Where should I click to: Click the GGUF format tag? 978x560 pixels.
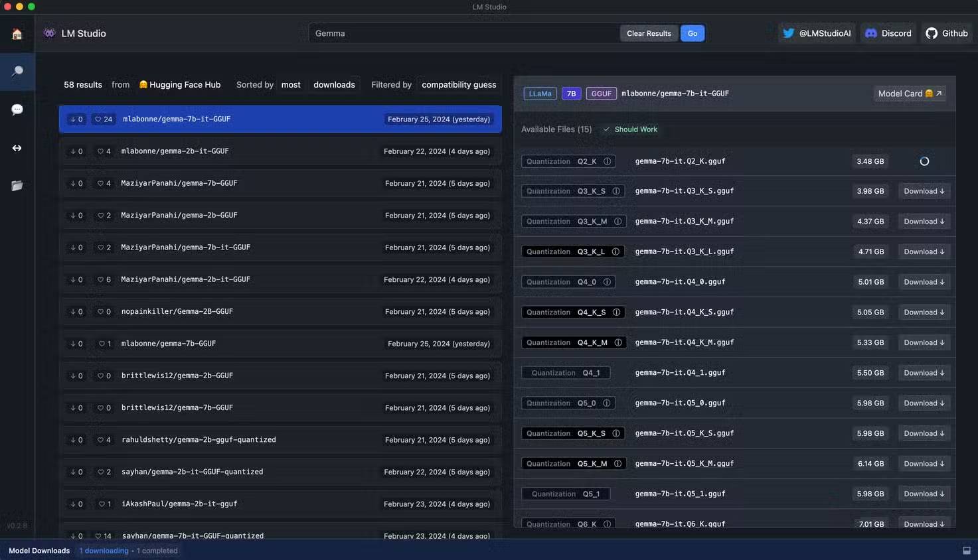click(601, 94)
